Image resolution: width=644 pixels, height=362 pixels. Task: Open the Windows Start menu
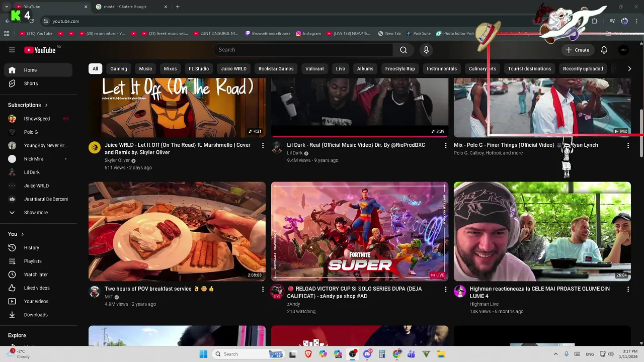point(203,354)
